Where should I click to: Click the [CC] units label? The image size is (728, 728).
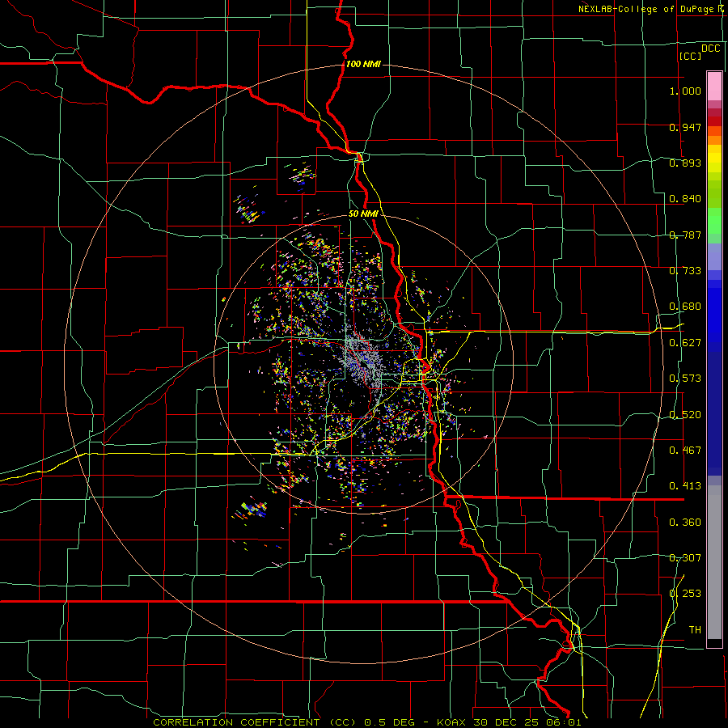click(691, 56)
